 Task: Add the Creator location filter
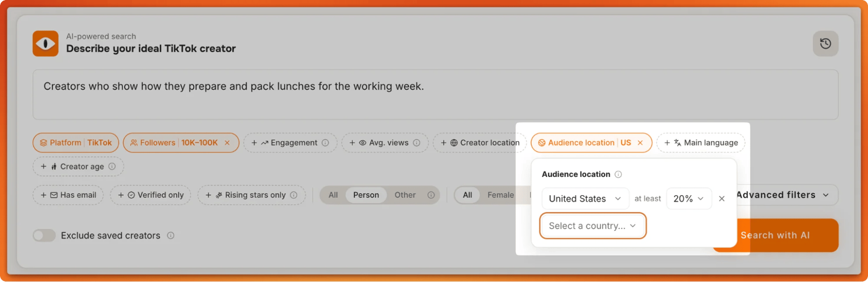pos(480,143)
